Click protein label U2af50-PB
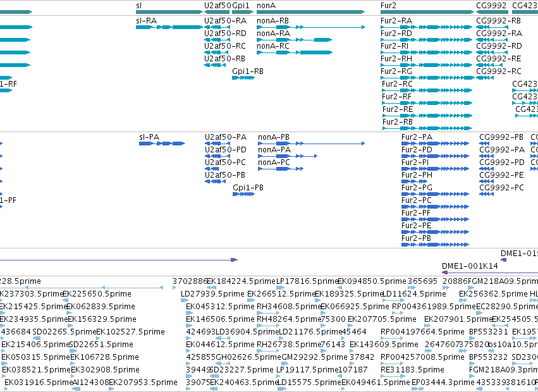This screenshot has width=538, height=392. [225, 175]
